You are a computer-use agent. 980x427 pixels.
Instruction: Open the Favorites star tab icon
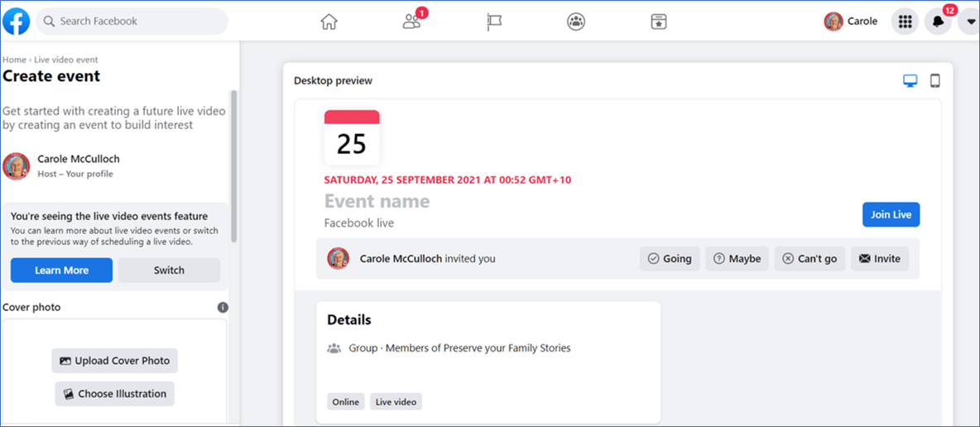[659, 22]
